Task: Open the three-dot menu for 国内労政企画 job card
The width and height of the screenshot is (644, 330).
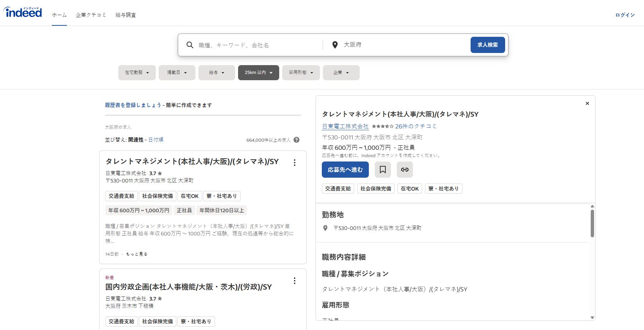Action: (x=295, y=281)
